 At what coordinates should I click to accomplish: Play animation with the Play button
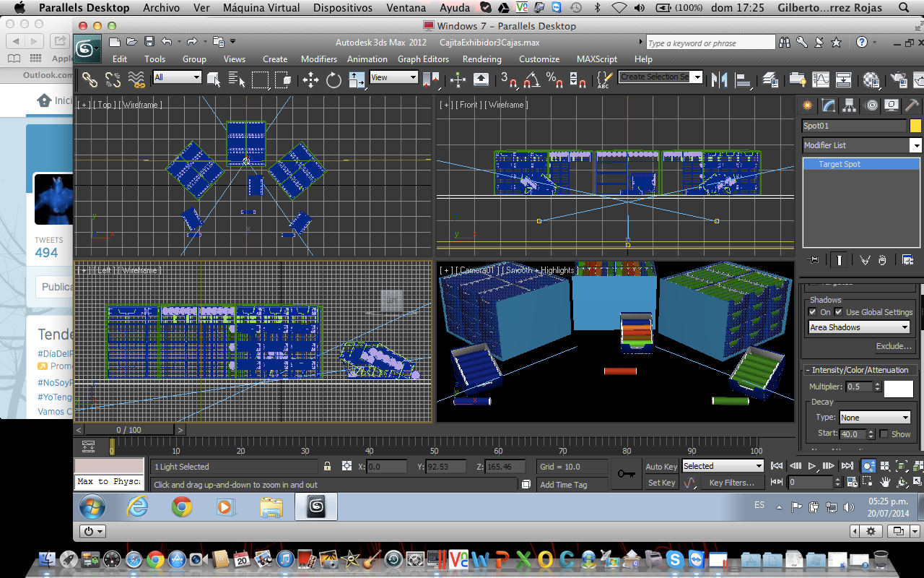pos(812,467)
